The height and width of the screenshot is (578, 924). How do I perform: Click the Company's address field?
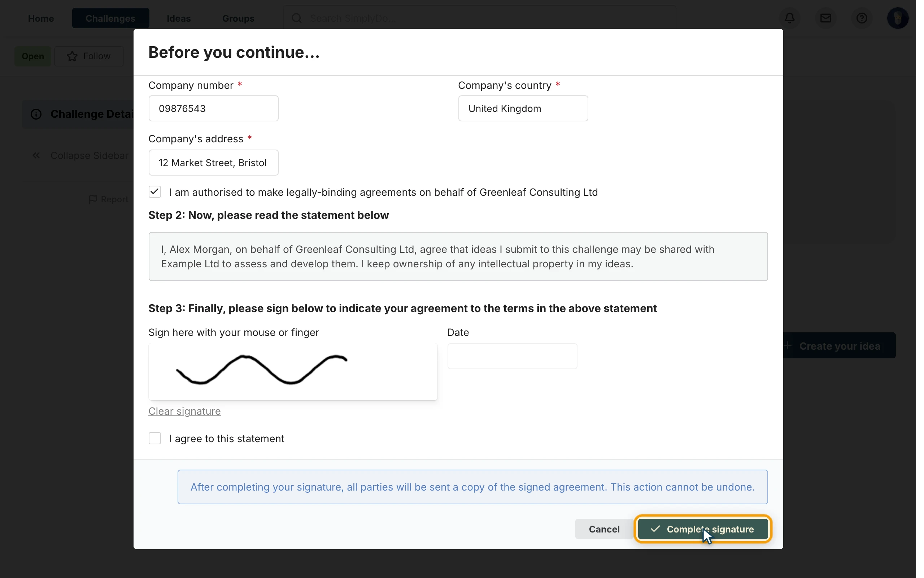click(x=213, y=163)
